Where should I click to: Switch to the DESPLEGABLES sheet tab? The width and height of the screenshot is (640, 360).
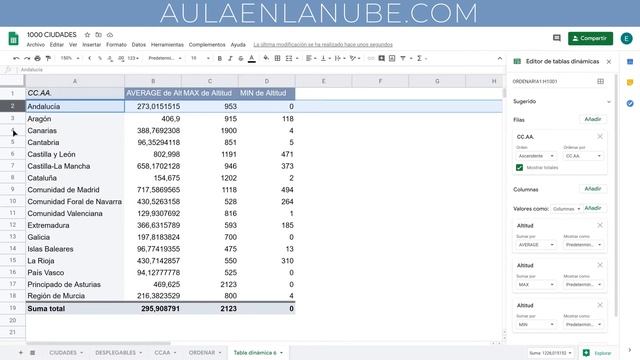[x=118, y=352]
